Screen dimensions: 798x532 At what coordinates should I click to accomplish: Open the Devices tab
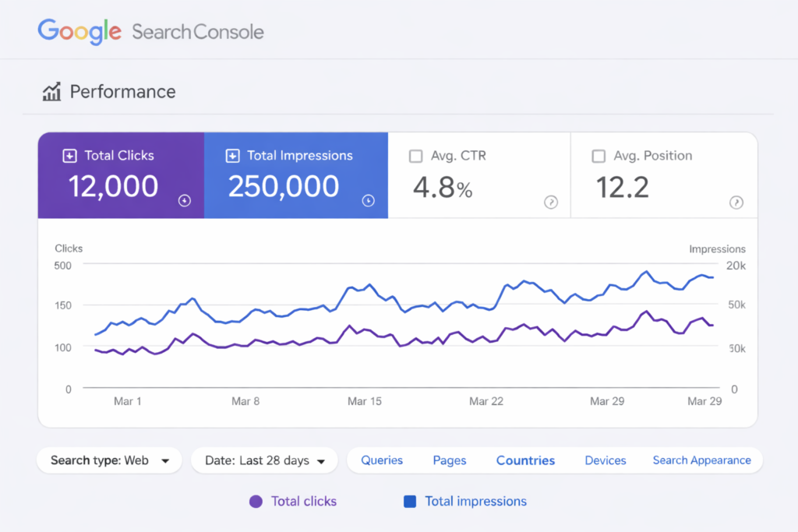coord(606,460)
